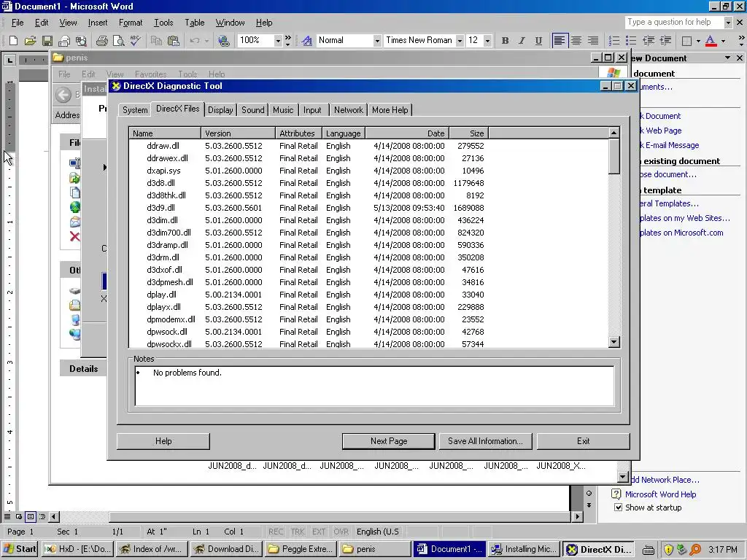Sort file list by Name column header
Screen dimensions: 747x560
tap(165, 133)
